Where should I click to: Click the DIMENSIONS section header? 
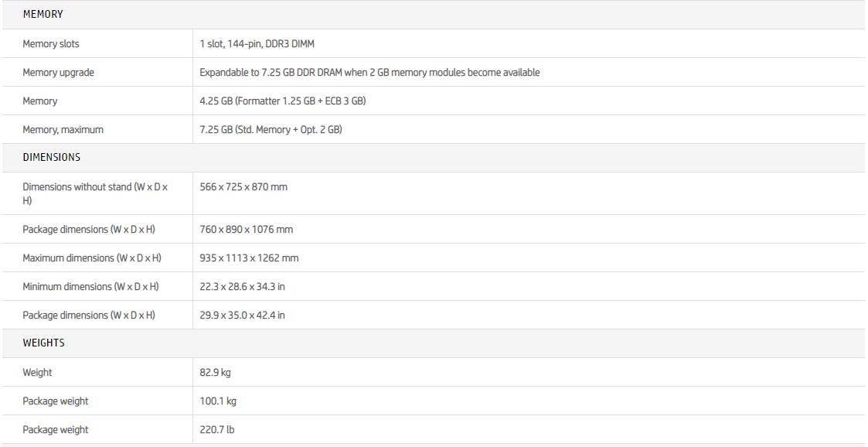tap(52, 157)
